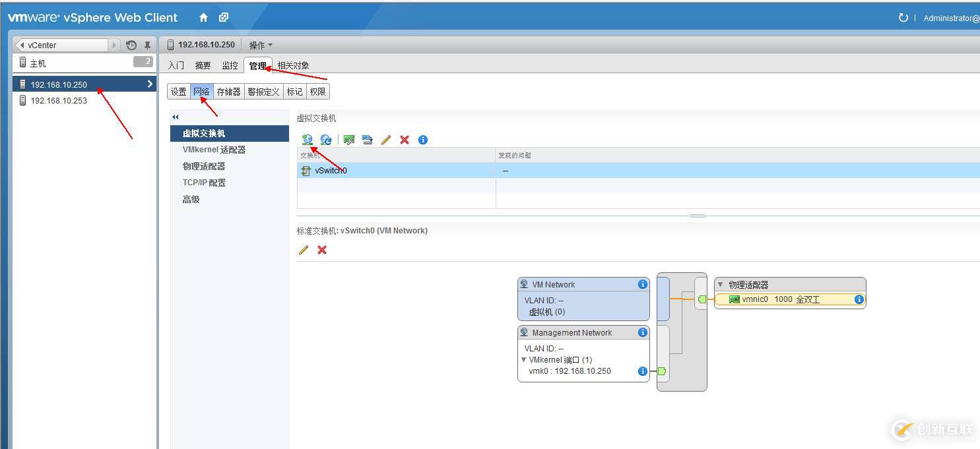Click the host icon beside 192.168.10.253
Viewport: 980px width, 449px height.
click(x=23, y=100)
